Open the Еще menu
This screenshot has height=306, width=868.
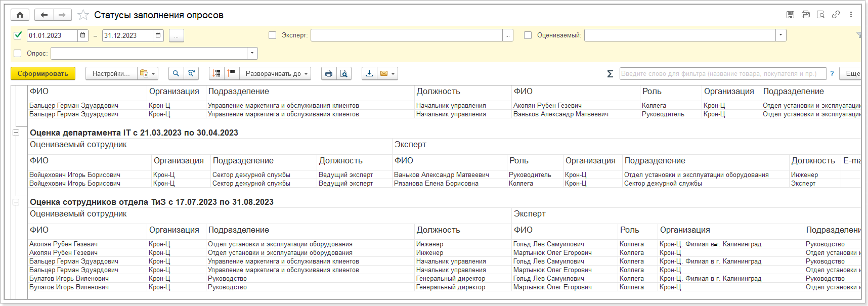coord(852,73)
